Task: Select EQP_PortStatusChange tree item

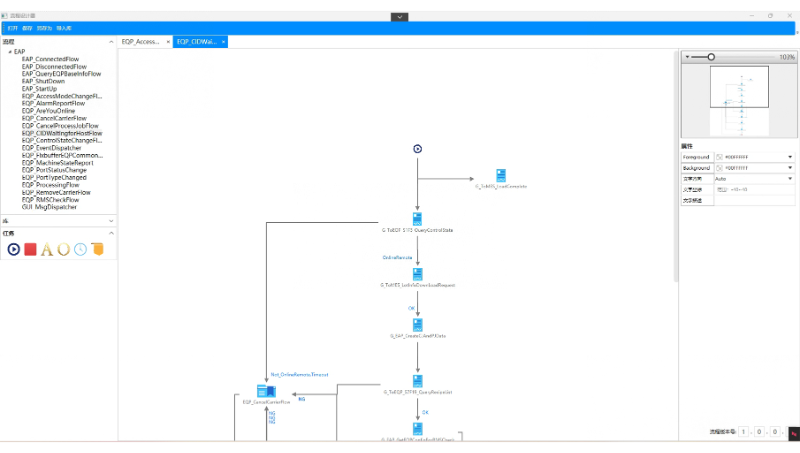Action: coord(54,170)
